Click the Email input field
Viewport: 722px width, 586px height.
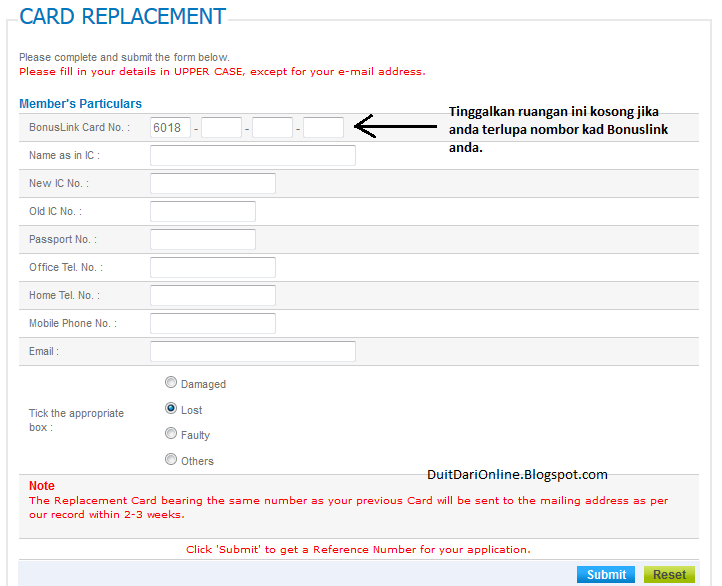253,352
